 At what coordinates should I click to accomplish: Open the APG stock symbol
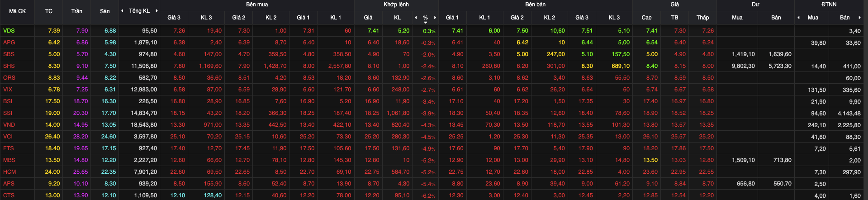pos(9,43)
